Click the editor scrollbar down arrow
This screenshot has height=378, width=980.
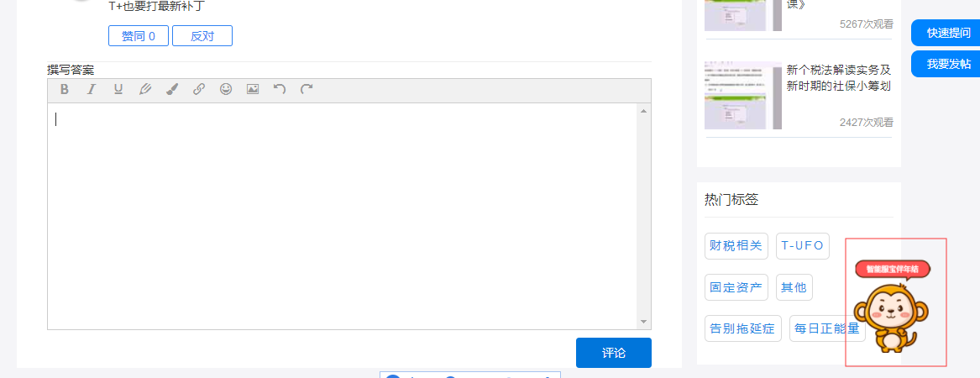tap(644, 322)
